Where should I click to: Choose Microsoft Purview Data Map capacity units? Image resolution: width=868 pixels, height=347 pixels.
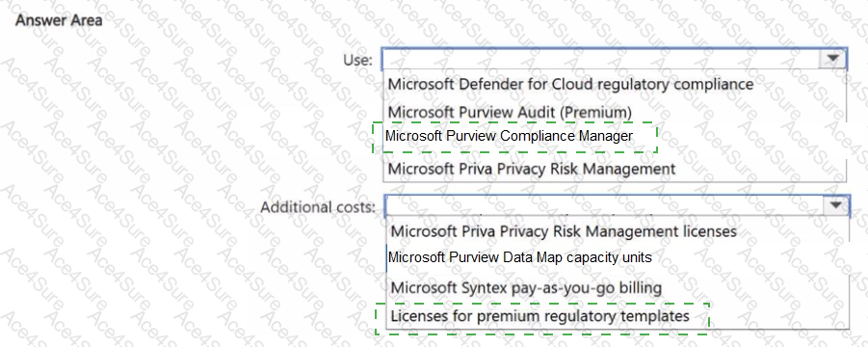point(520,258)
